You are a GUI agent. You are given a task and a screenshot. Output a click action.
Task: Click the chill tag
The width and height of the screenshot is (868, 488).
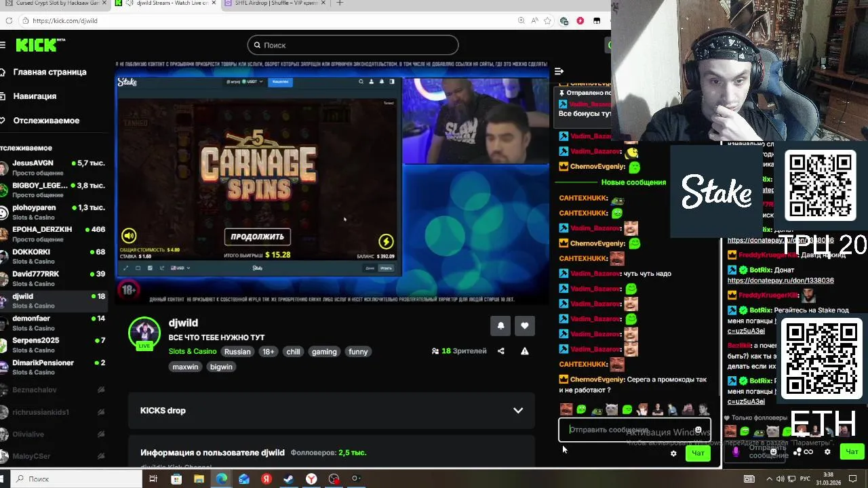(x=293, y=352)
